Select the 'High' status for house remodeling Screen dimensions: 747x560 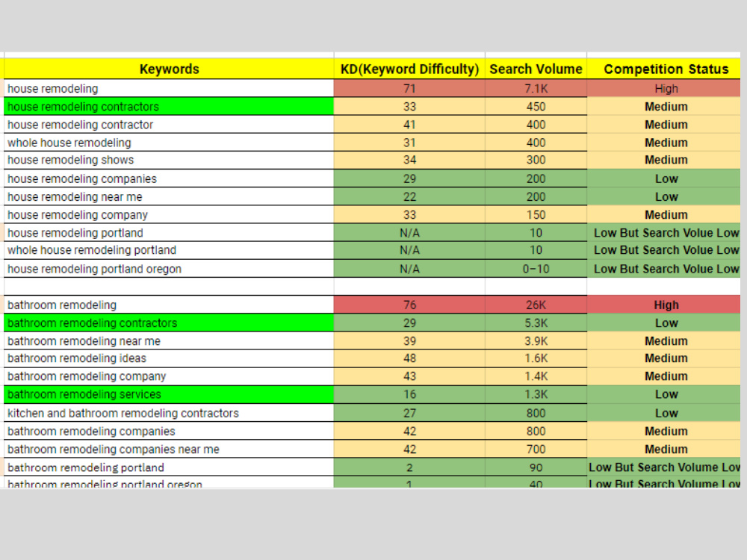(664, 89)
